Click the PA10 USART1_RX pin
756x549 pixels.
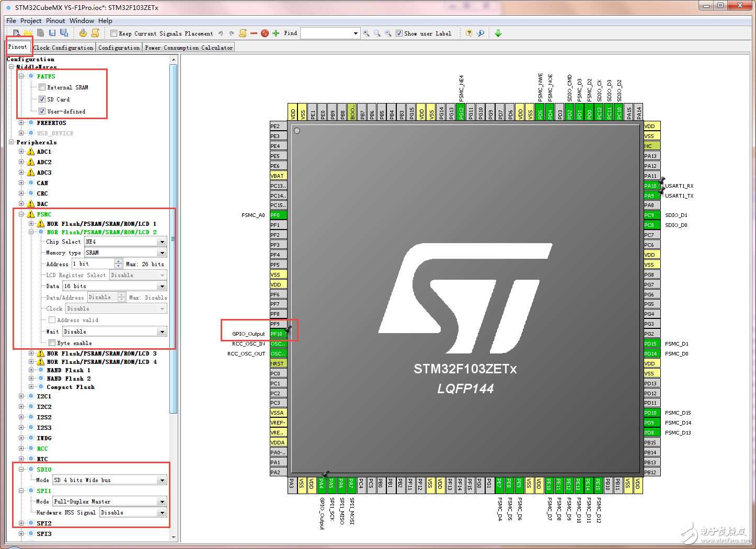(x=650, y=186)
